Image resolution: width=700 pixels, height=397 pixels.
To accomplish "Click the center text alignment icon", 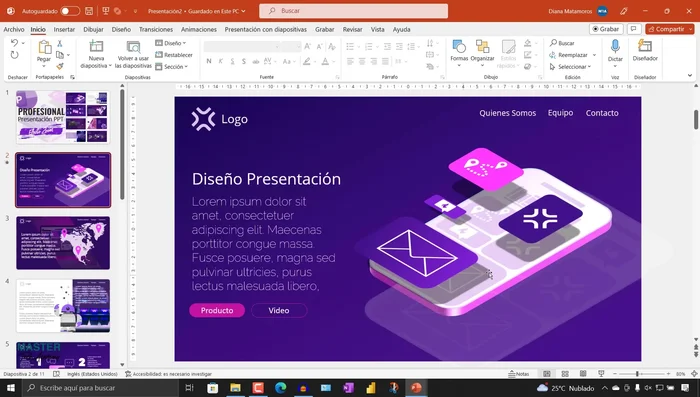I will (362, 61).
